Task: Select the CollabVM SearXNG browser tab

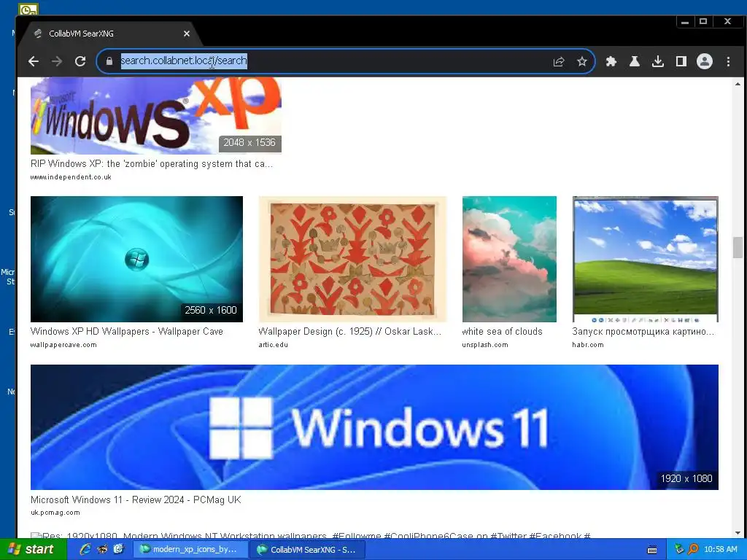Action: point(109,34)
